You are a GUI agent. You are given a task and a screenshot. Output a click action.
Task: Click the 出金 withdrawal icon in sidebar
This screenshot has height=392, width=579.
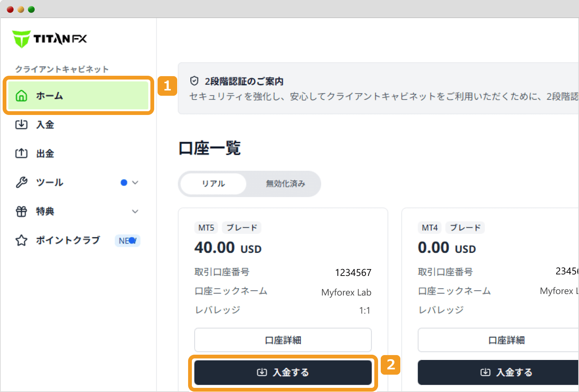pos(21,153)
